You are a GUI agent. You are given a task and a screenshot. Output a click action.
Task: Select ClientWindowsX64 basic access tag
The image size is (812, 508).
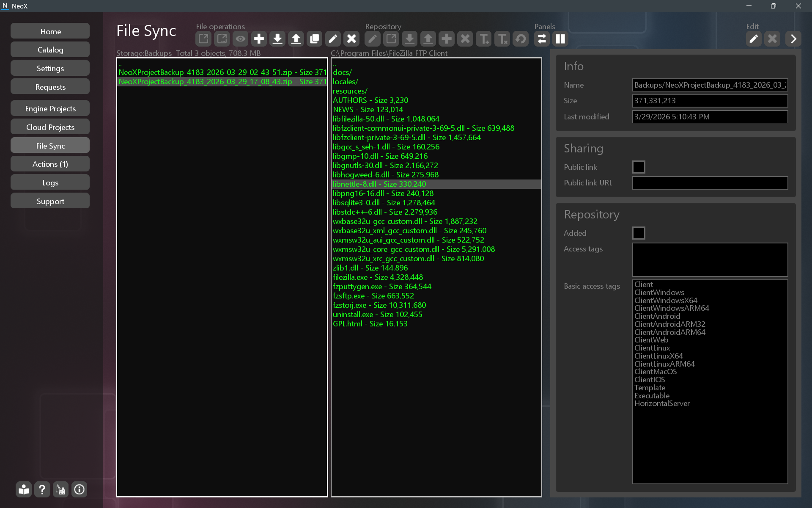665,300
